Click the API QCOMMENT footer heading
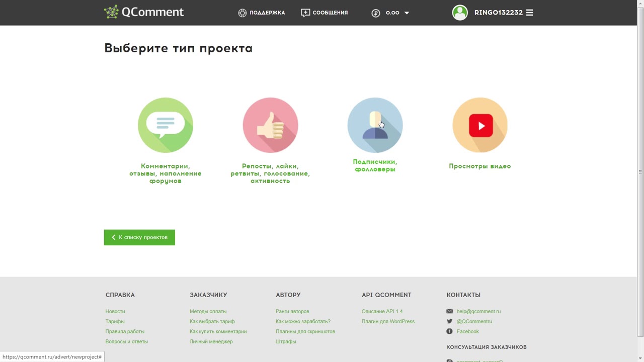This screenshot has height=362, width=644. pyautogui.click(x=386, y=295)
